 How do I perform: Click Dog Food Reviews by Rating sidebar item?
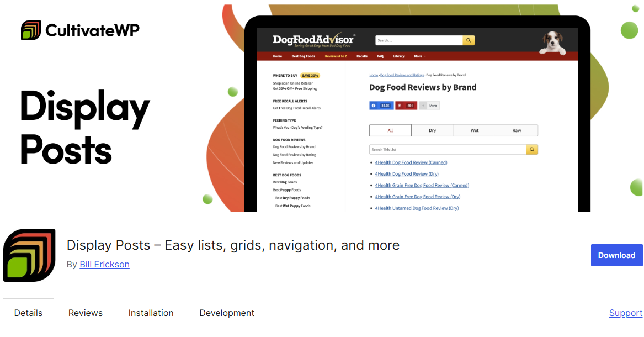pos(295,155)
